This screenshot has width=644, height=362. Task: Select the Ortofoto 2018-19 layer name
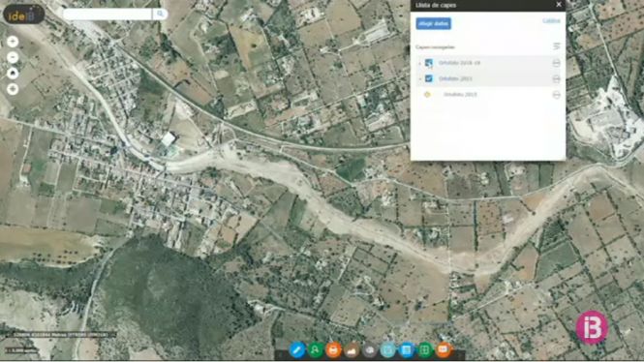coord(459,63)
